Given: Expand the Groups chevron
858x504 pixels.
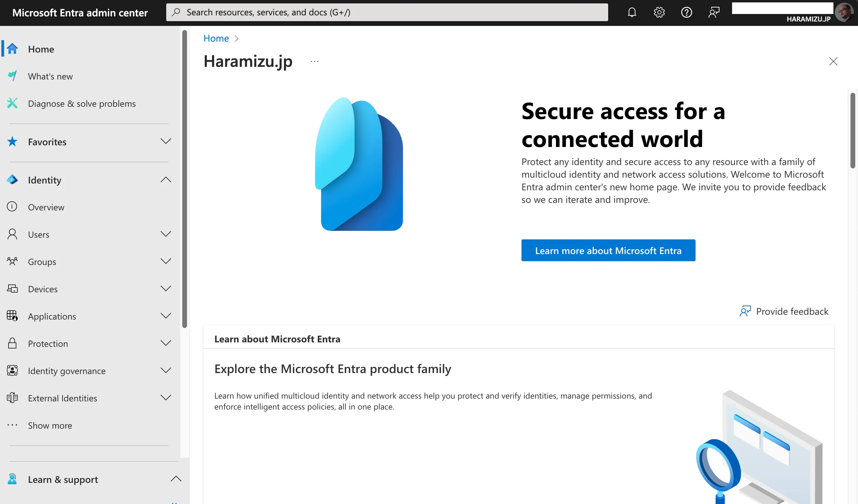Looking at the screenshot, I should pos(166,262).
